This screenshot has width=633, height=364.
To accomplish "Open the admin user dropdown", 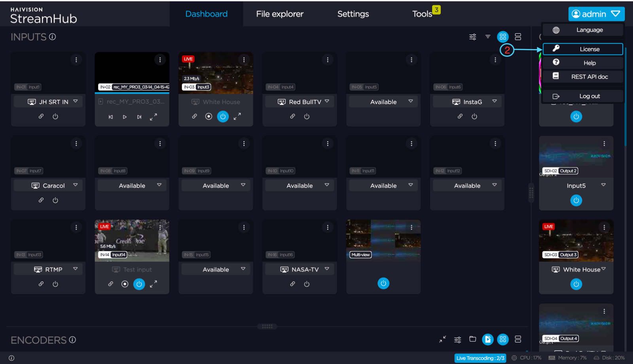I will point(596,14).
